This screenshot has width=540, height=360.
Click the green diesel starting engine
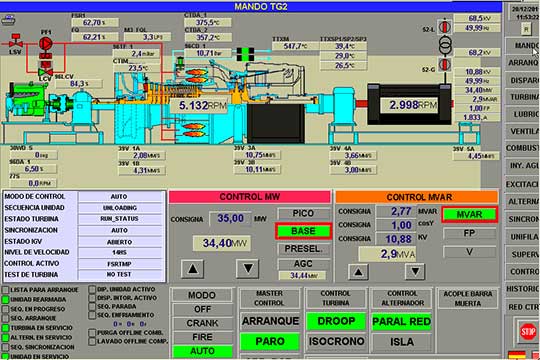pos(27,100)
